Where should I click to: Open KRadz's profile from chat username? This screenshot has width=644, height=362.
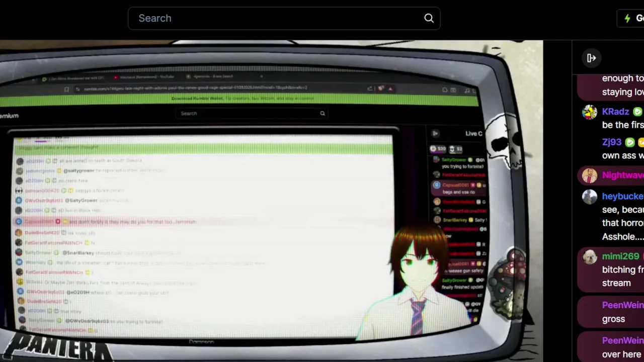click(x=615, y=112)
